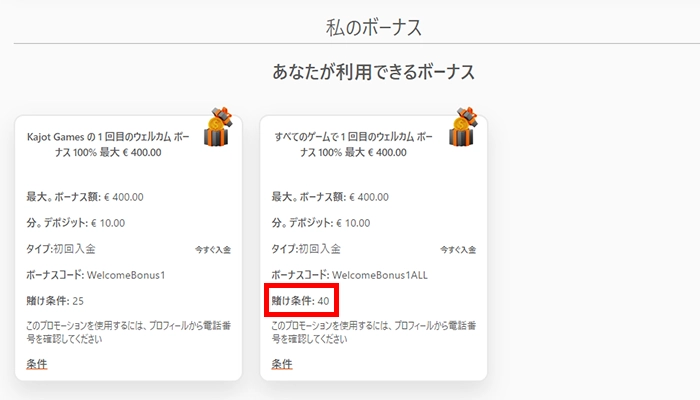The height and width of the screenshot is (400, 700).
Task: Click the € 400.00 max bonus line in all-games card
Action: (x=330, y=196)
